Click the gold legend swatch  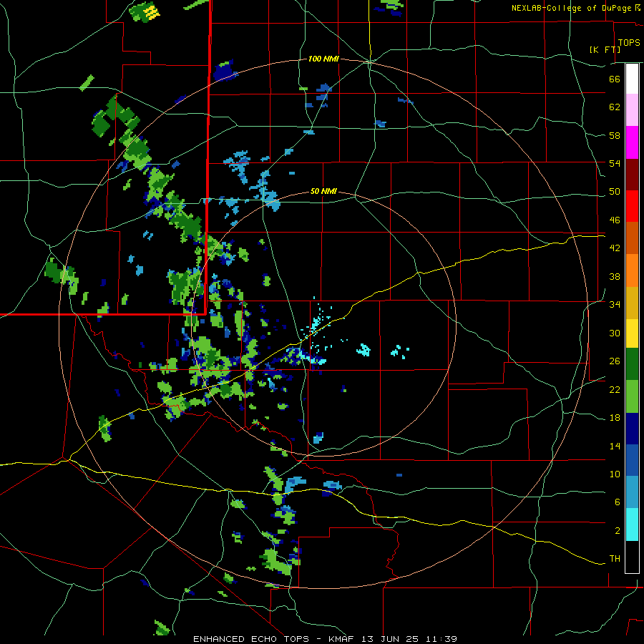pyautogui.click(x=632, y=303)
